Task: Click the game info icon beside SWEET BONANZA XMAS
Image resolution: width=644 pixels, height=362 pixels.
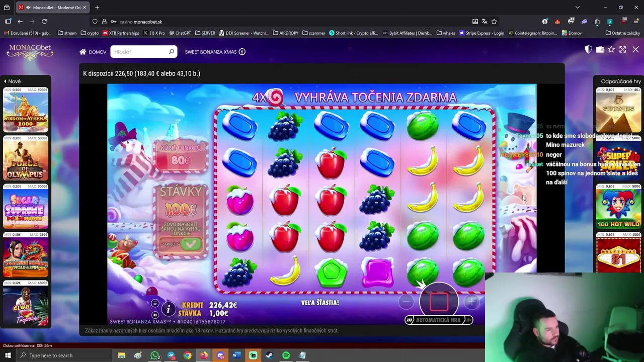Action: (242, 52)
